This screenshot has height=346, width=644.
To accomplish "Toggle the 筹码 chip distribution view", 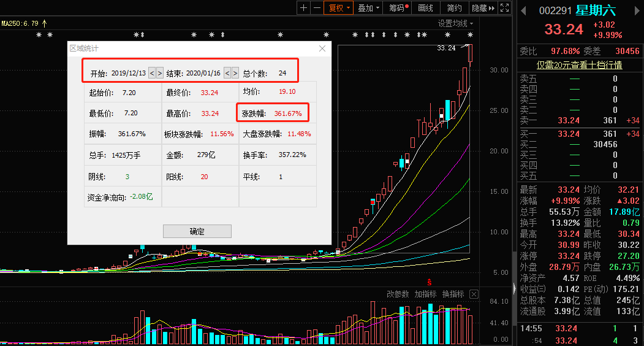I will (398, 8).
